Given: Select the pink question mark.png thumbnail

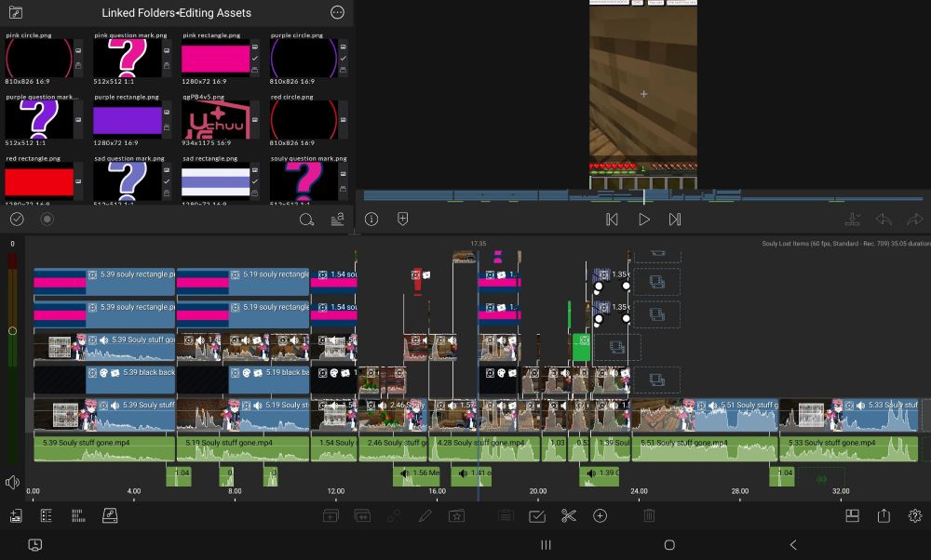Looking at the screenshot, I should click(x=127, y=58).
